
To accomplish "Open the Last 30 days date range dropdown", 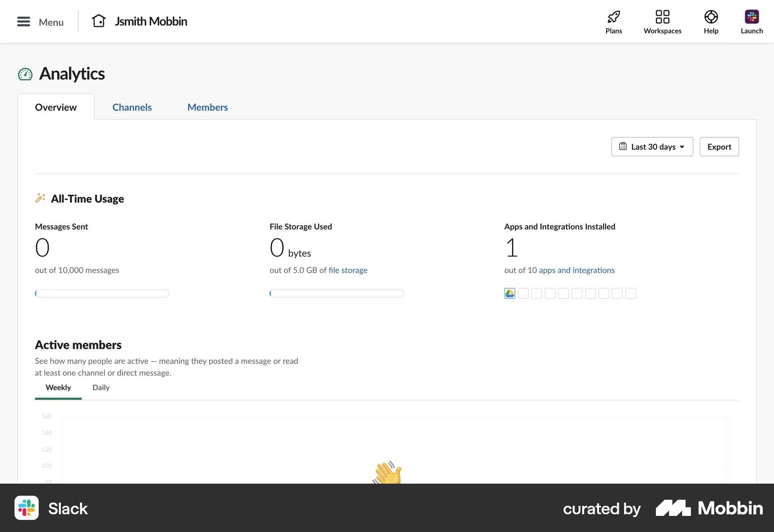I will 651,147.
